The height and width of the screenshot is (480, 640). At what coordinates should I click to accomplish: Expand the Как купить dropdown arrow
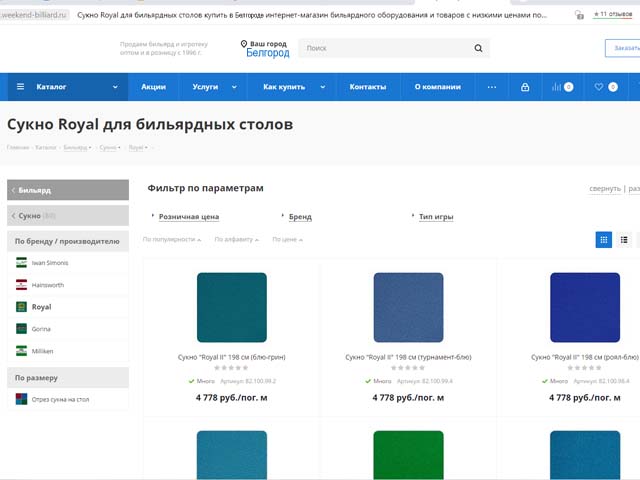tap(323, 87)
